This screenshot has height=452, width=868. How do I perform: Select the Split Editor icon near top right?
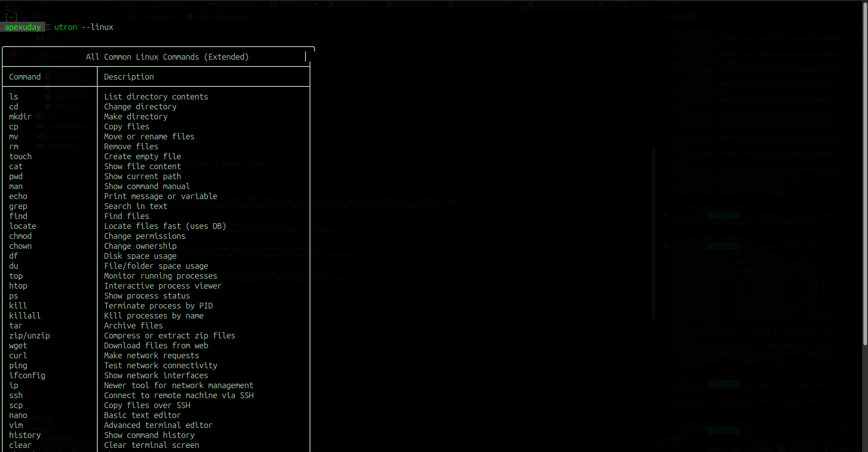(x=637, y=5)
